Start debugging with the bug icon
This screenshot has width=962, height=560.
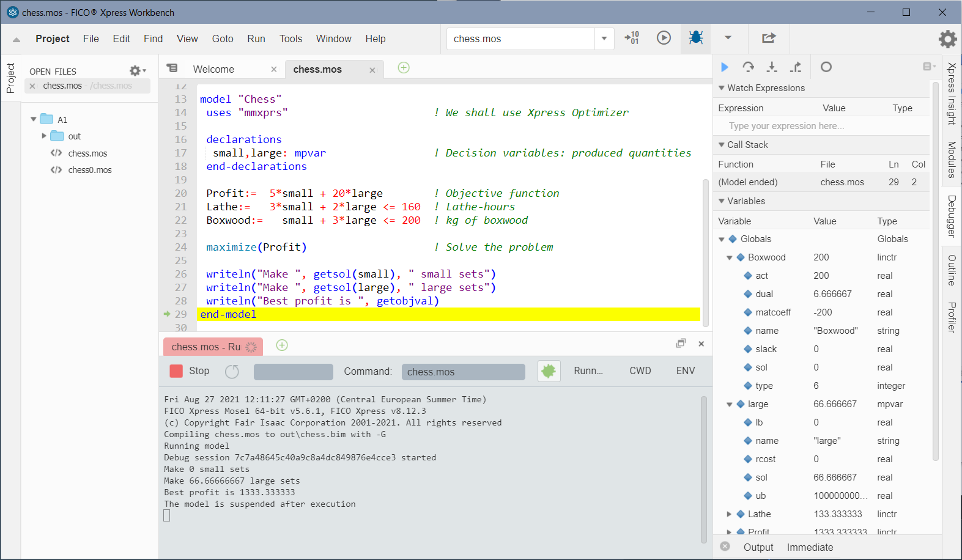click(695, 38)
